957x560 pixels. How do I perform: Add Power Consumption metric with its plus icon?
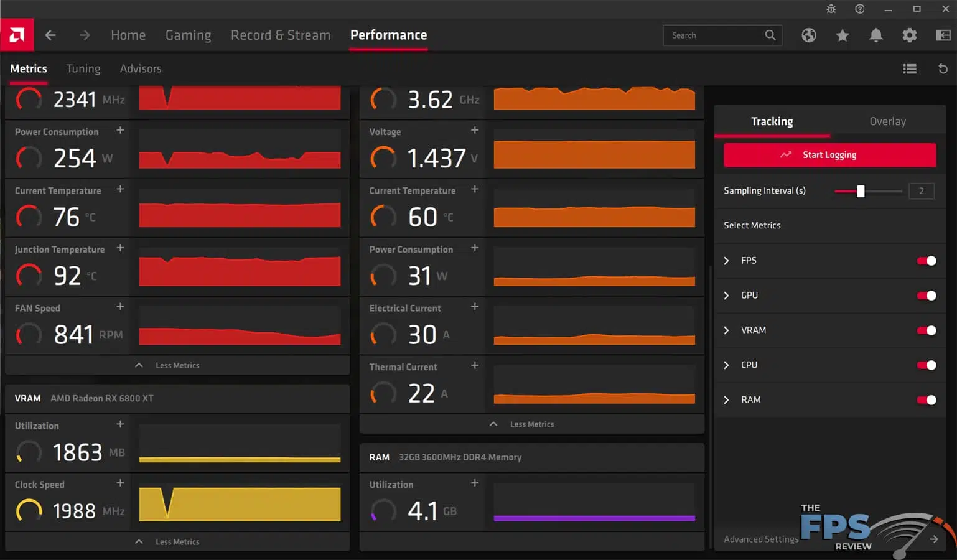click(x=119, y=130)
